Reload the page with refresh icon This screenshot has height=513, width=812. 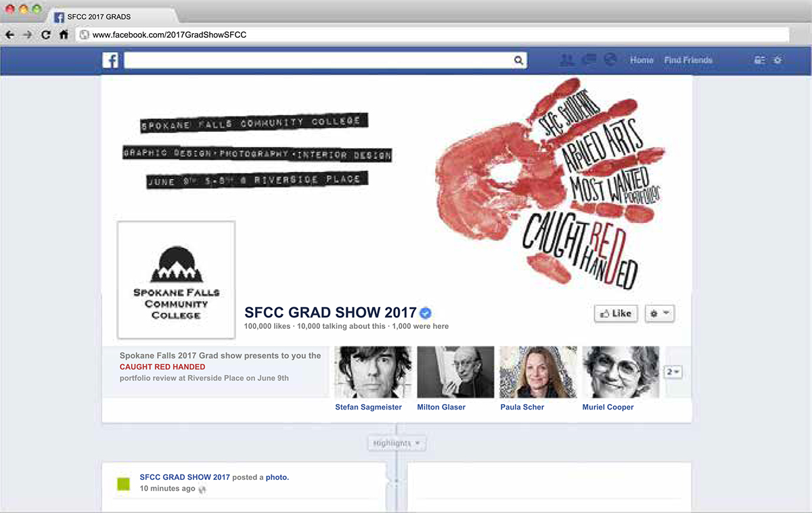tap(45, 35)
